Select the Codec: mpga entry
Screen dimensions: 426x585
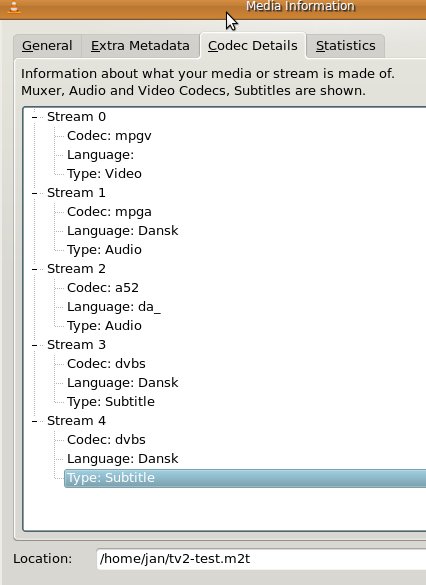[109, 212]
